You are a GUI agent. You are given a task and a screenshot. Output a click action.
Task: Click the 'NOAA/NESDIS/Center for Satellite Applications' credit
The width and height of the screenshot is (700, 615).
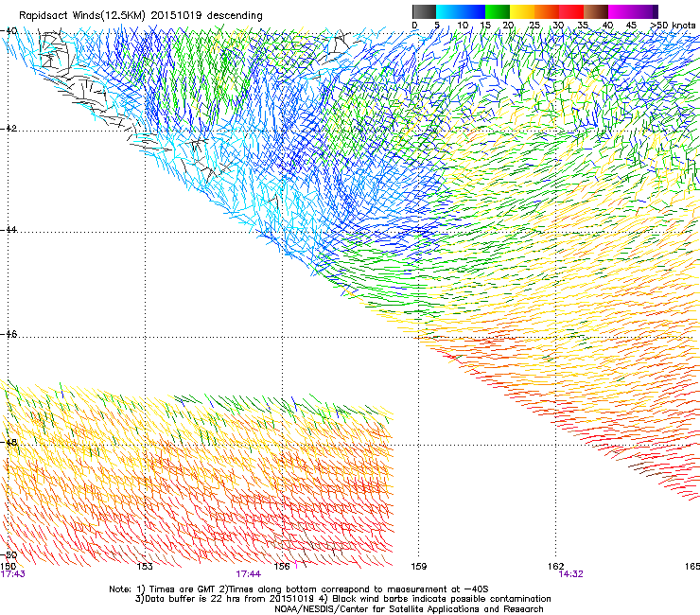(377, 609)
